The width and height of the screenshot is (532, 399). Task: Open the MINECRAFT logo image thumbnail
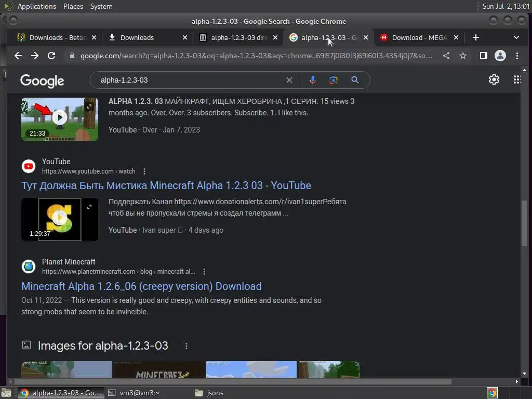(158, 369)
